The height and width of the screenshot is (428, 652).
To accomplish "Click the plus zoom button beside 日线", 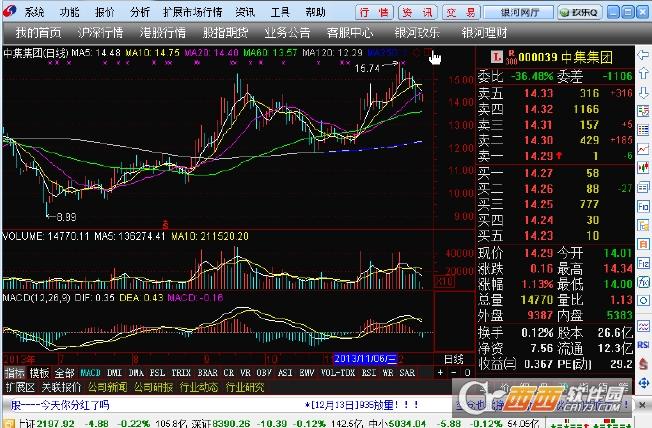I will pos(441,372).
